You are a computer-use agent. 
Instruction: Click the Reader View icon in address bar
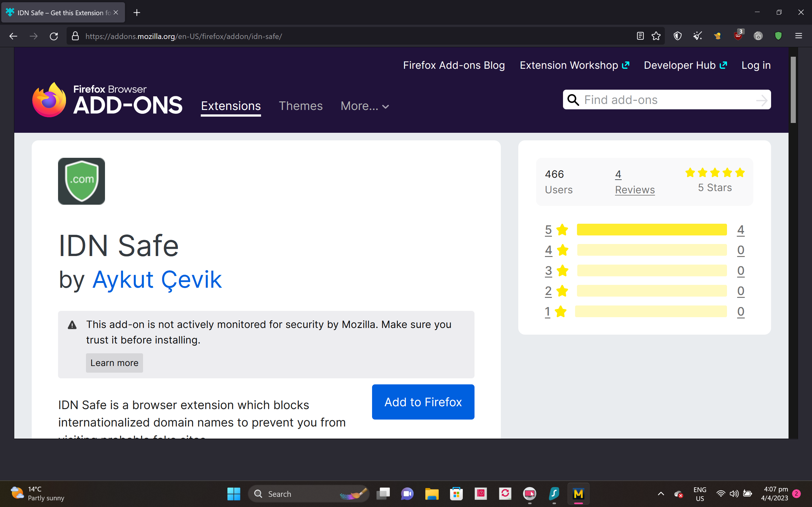[x=640, y=36]
